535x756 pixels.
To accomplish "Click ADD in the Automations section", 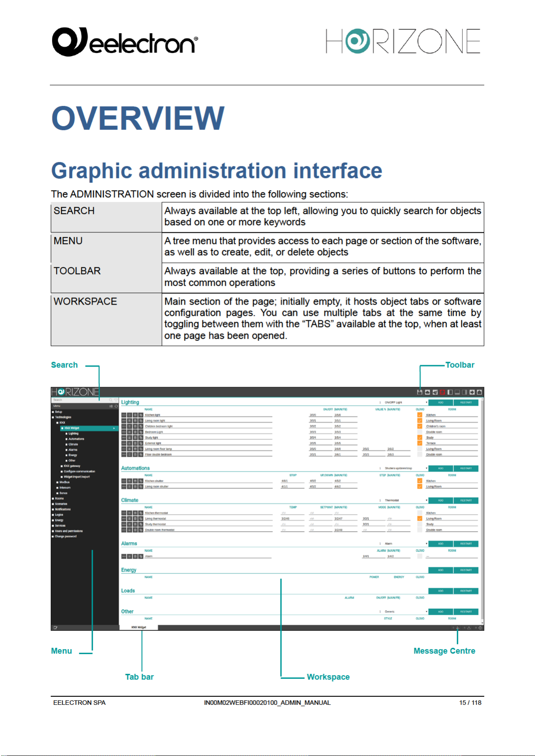I will coord(441,468).
